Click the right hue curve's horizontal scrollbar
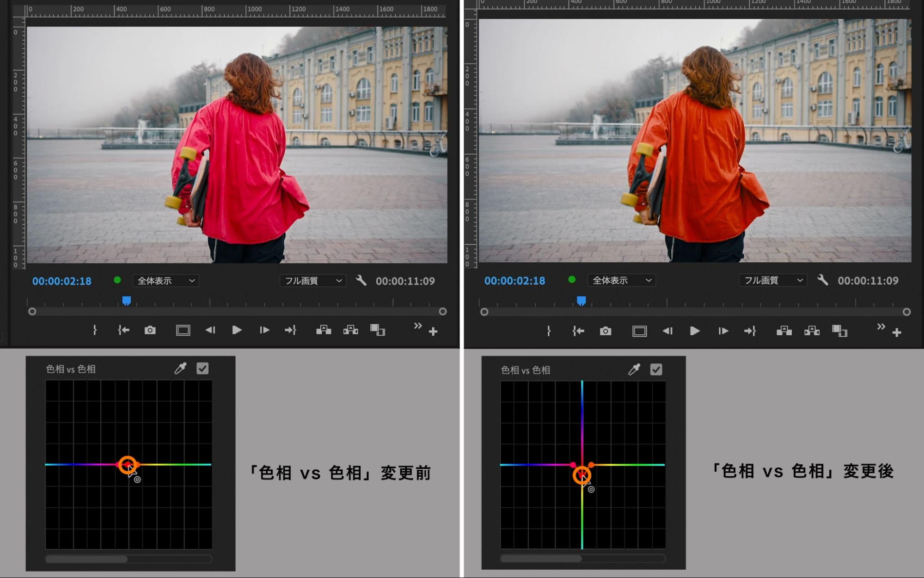 pos(541,559)
